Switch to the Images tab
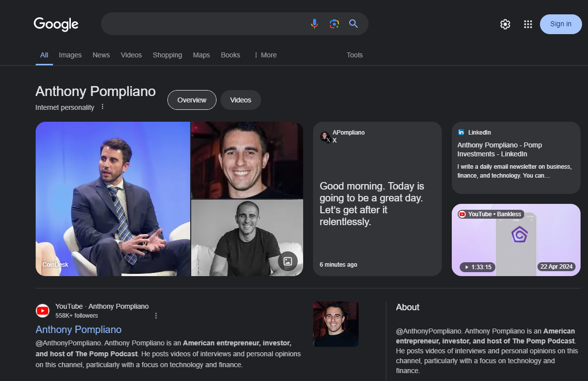This screenshot has height=381, width=588. coord(70,55)
